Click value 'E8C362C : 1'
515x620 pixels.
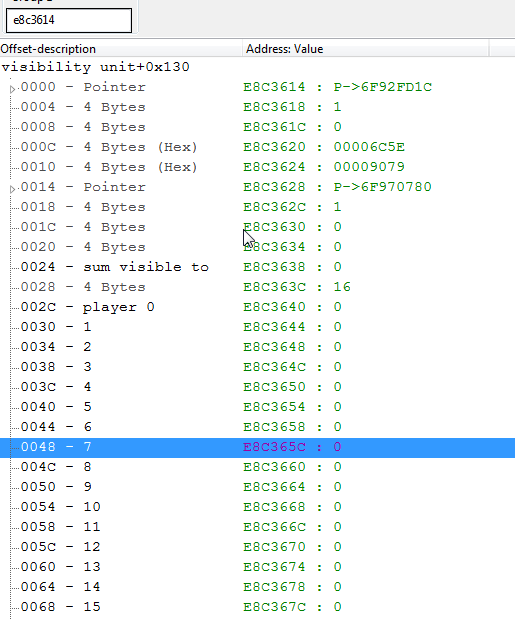click(x=292, y=207)
